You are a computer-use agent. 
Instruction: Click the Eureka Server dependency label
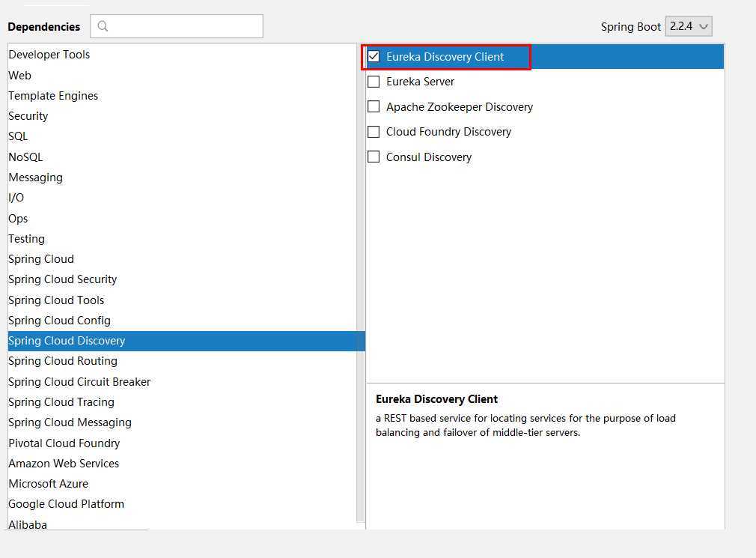(420, 82)
